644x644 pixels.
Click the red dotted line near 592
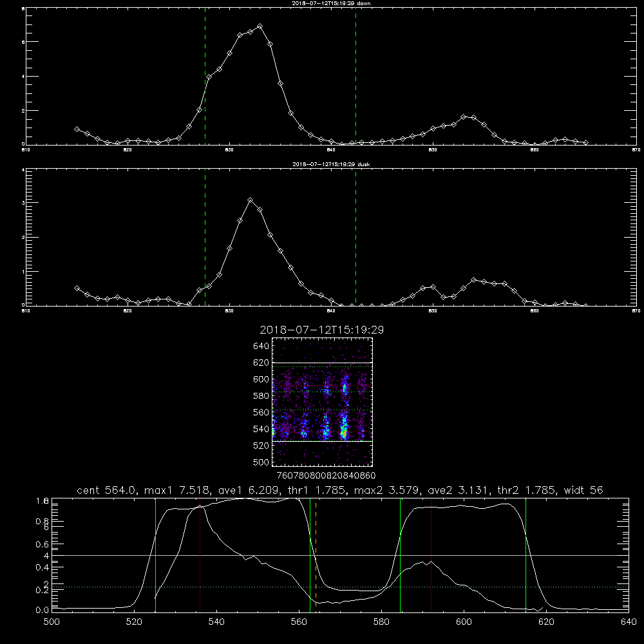tap(431, 555)
